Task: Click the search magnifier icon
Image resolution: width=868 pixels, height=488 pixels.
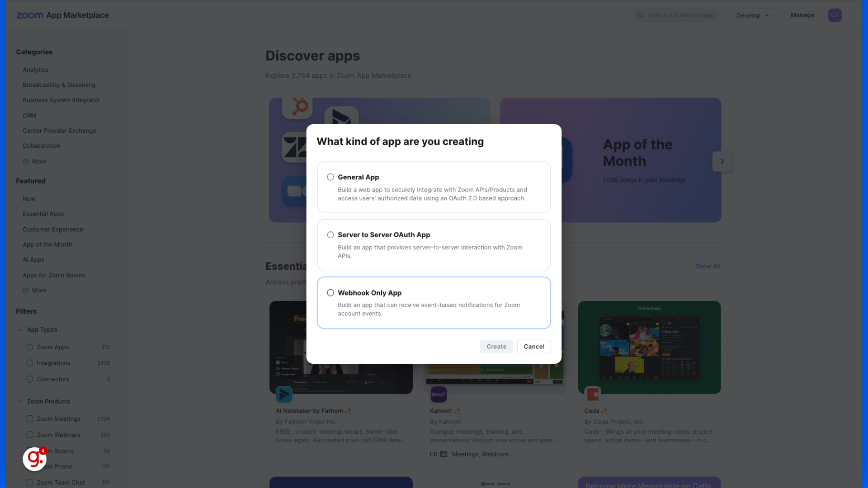Action: point(641,15)
